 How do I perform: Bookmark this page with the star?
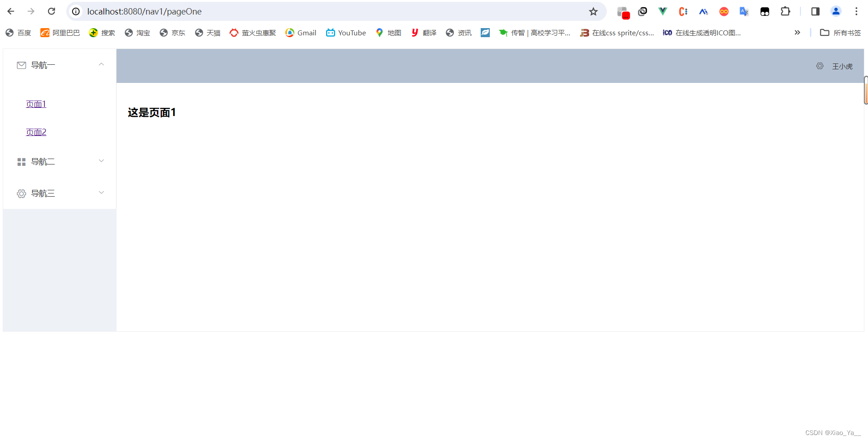tap(593, 11)
